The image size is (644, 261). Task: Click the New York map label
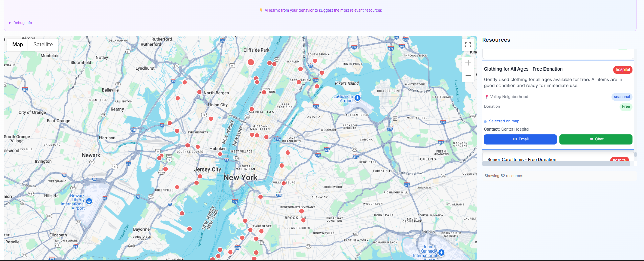[240, 177]
